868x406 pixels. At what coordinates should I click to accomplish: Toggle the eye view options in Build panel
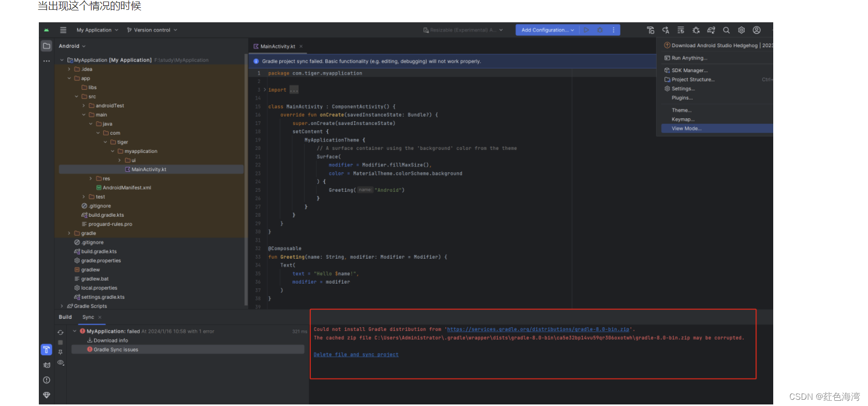pos(61,363)
